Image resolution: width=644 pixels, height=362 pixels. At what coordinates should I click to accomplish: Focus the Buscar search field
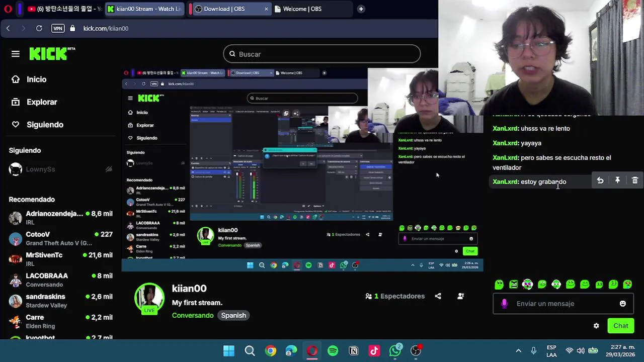pyautogui.click(x=322, y=54)
